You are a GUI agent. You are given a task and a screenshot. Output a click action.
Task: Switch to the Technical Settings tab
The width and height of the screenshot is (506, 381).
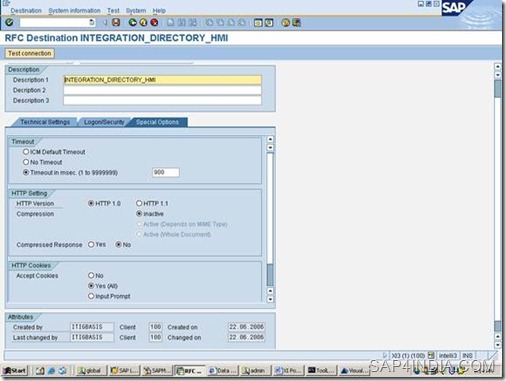point(45,122)
